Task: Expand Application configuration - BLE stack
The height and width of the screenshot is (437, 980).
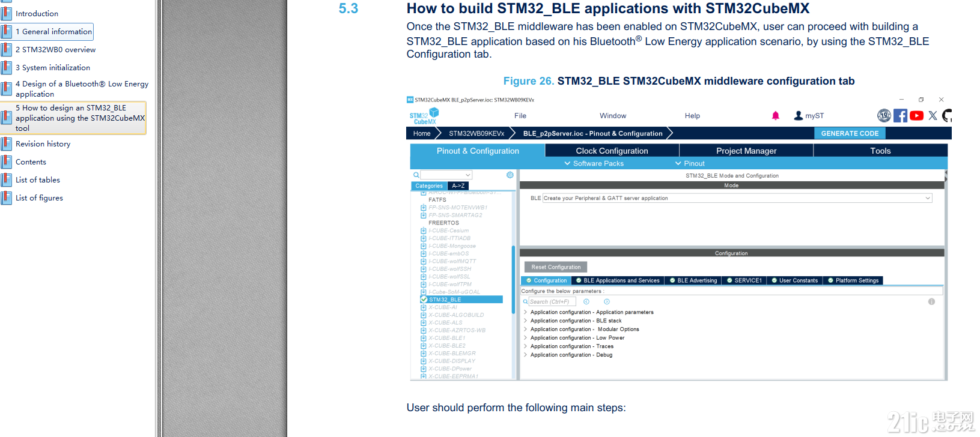Action: pyautogui.click(x=525, y=321)
